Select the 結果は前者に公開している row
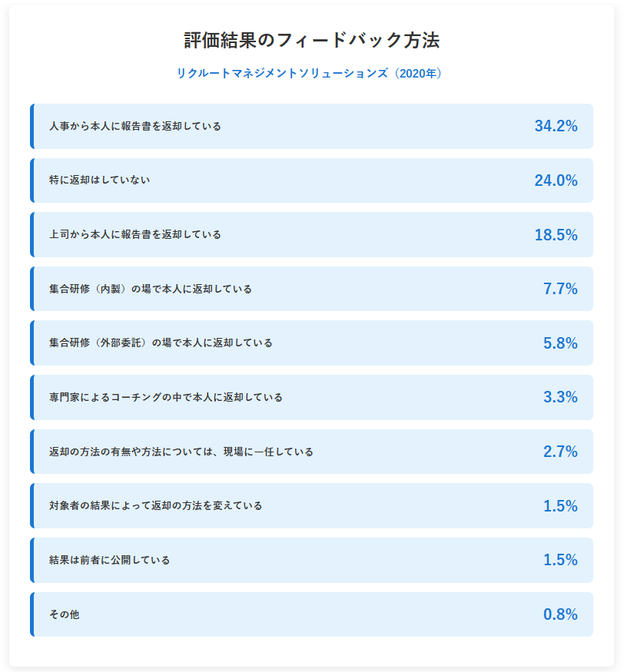This screenshot has width=624, height=672. pyautogui.click(x=312, y=560)
